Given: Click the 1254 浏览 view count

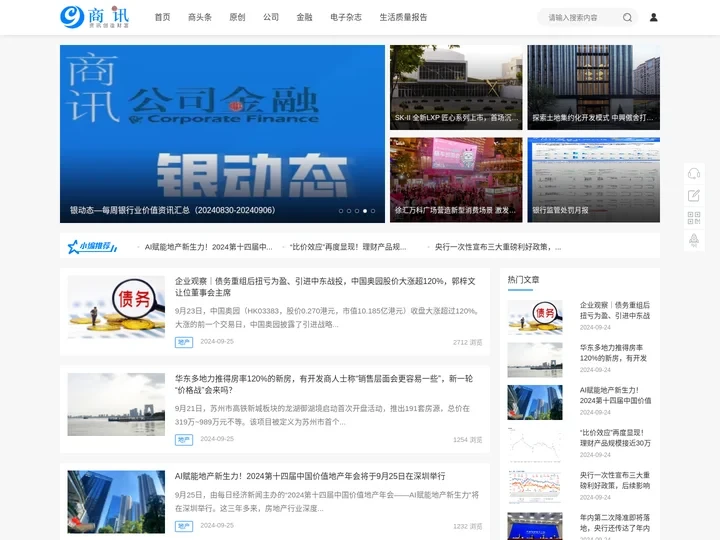Looking at the screenshot, I should point(467,440).
